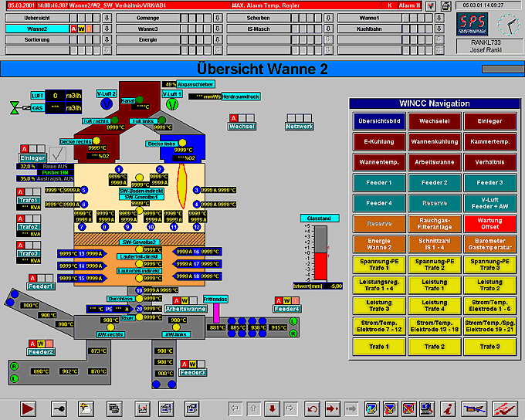Click the grey left arrow navigation icon

tap(235, 408)
